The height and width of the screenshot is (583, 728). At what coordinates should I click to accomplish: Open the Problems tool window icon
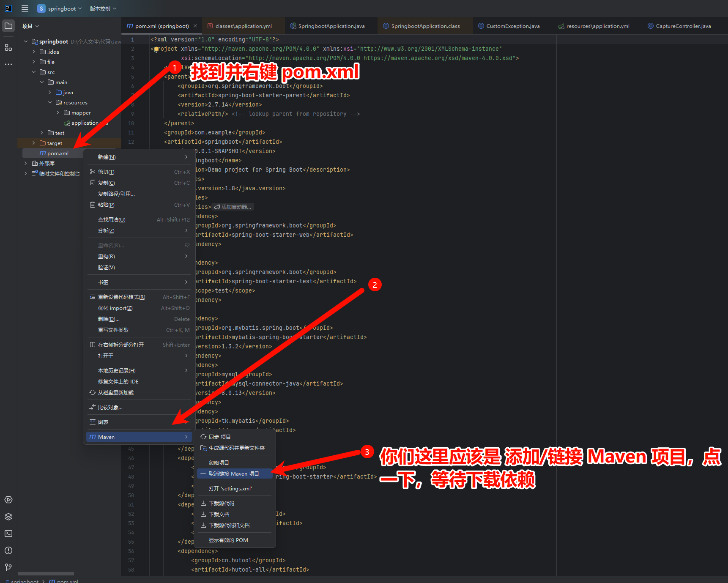pyautogui.click(x=8, y=550)
